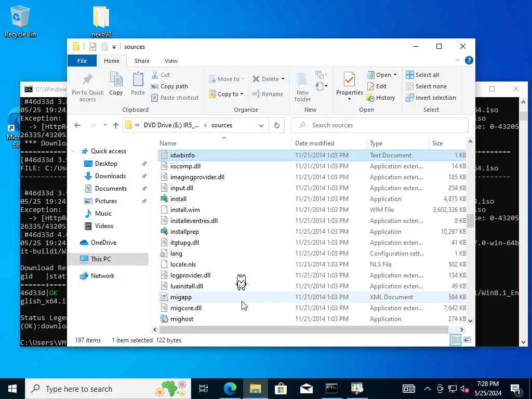532x399 pixels.
Task: Collapse the ribbon with the chevron
Action: click(457, 60)
